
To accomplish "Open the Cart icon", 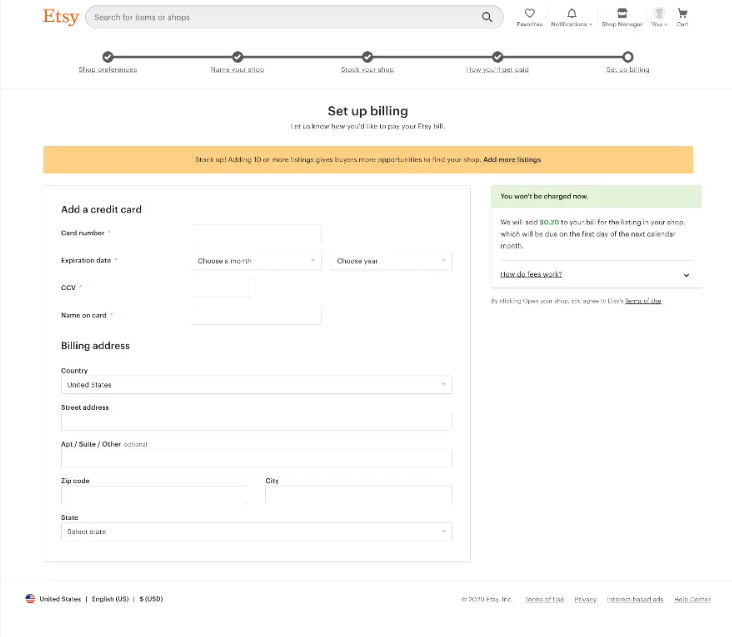I will pyautogui.click(x=682, y=14).
